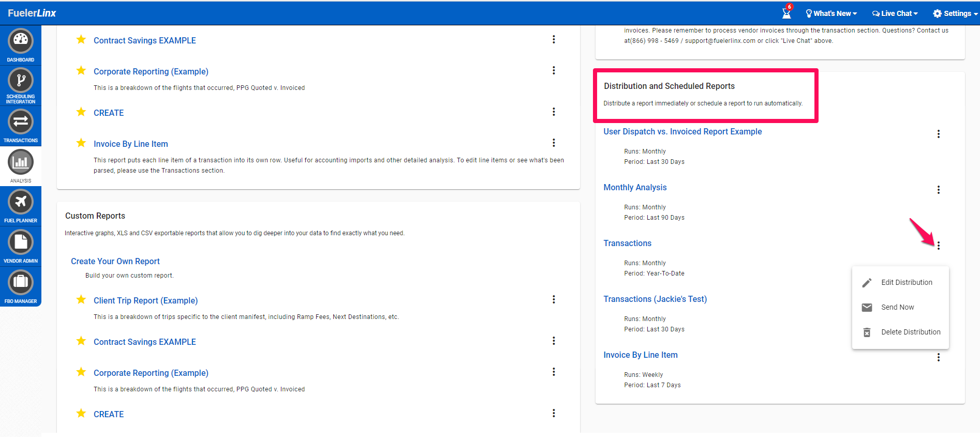
Task: Toggle the CREATE star under Custom Reports
Action: (x=81, y=413)
